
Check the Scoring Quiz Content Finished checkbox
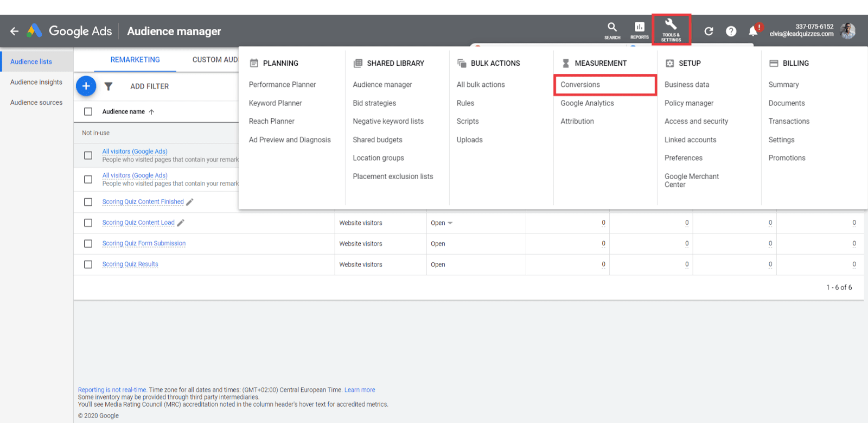pos(88,202)
